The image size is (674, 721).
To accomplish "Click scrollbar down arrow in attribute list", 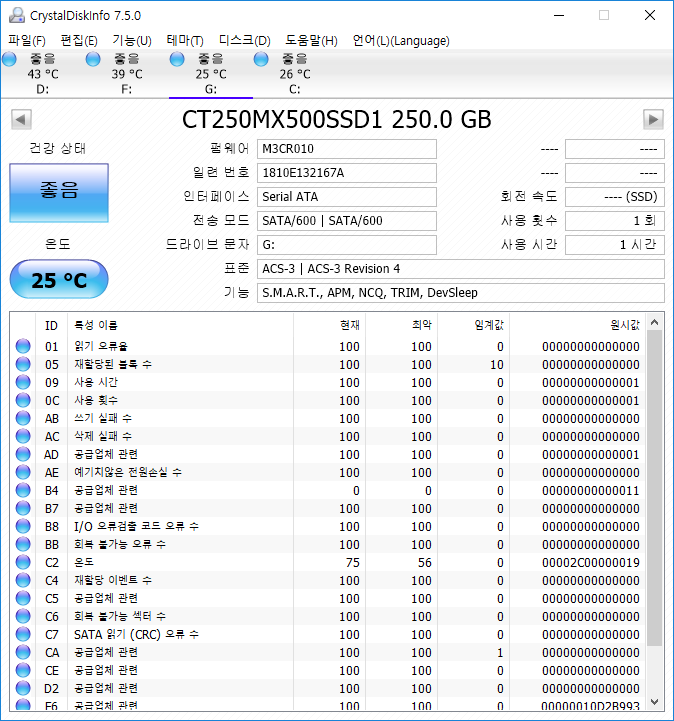I will click(x=655, y=702).
